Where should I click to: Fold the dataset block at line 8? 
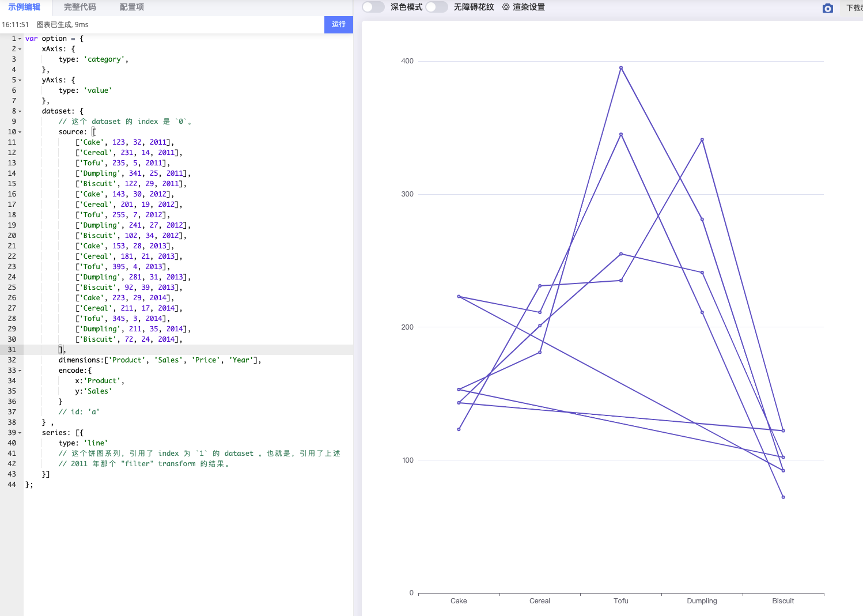coord(19,111)
